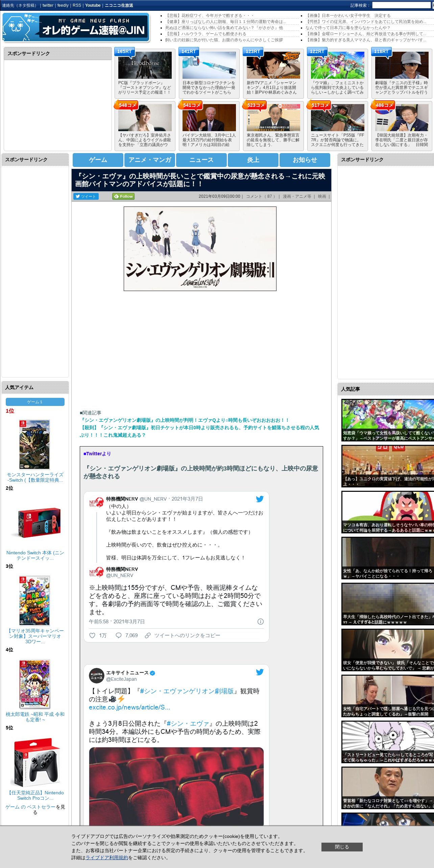Open the 連絡先（ネタ投稿）link
The height and width of the screenshot is (868, 434).
20,5
